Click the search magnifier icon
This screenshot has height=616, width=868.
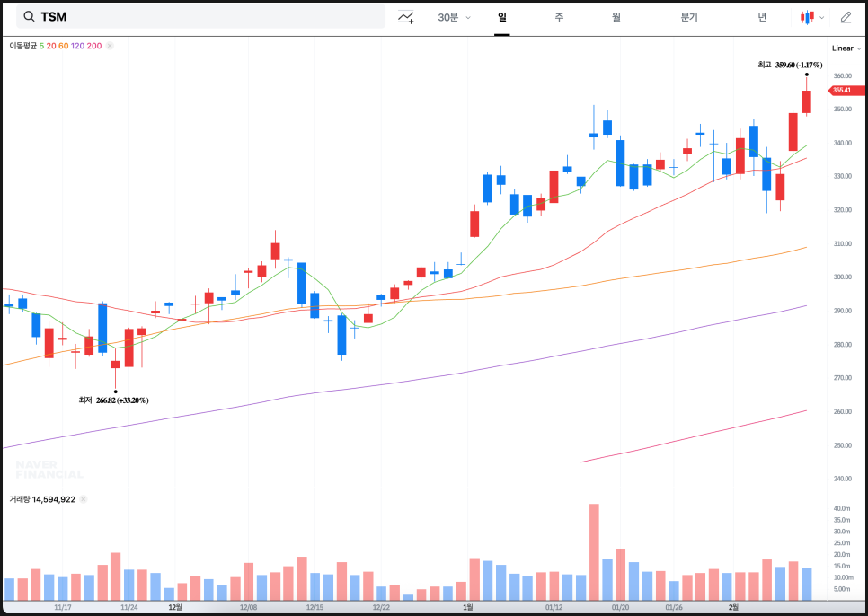click(x=29, y=17)
